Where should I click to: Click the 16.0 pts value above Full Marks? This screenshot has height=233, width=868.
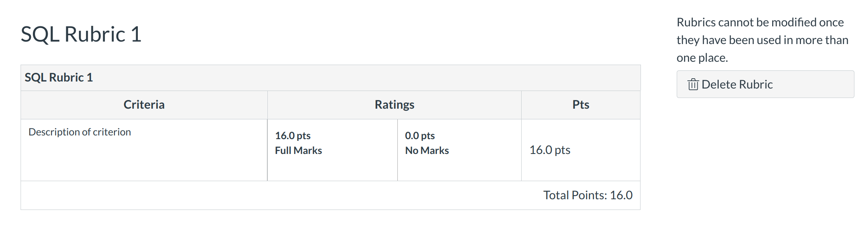click(292, 136)
